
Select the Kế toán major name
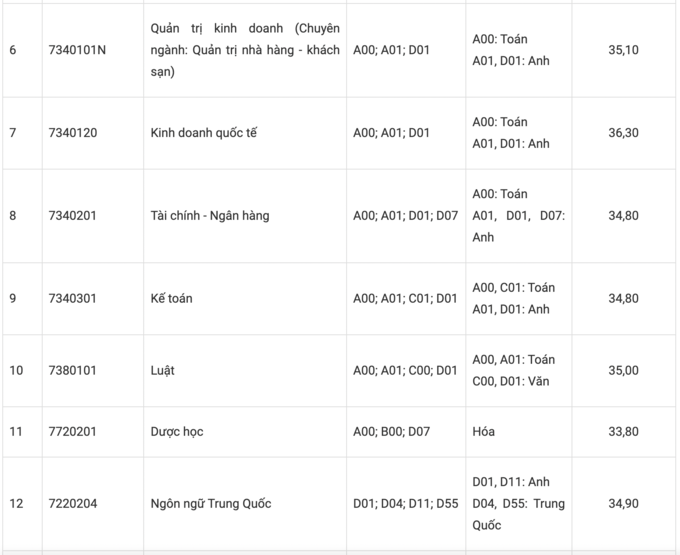(171, 298)
